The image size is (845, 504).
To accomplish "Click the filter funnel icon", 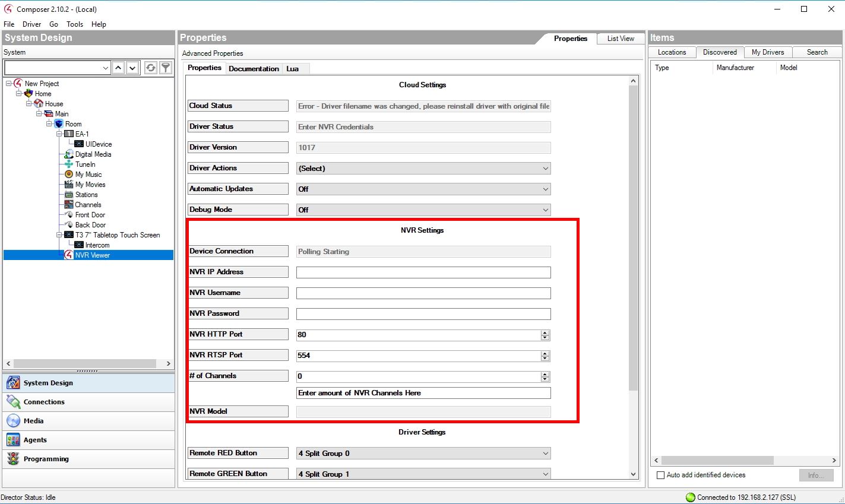I will (x=166, y=68).
